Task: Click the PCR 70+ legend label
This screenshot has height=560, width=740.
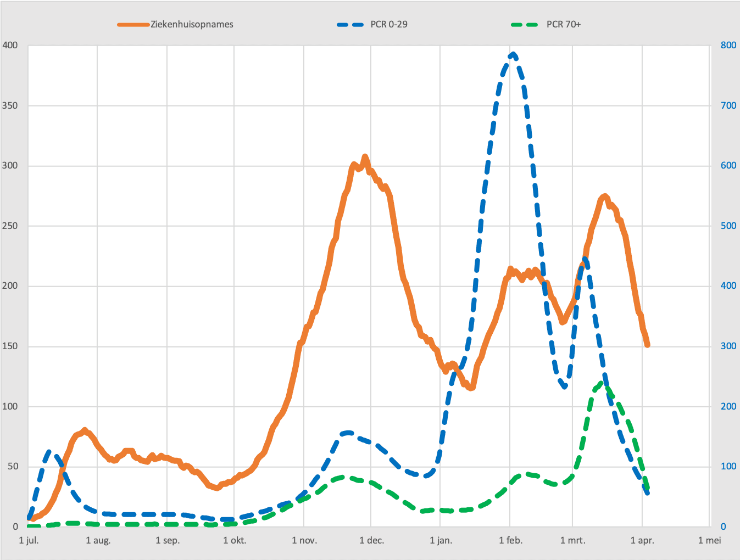Action: 564,24
